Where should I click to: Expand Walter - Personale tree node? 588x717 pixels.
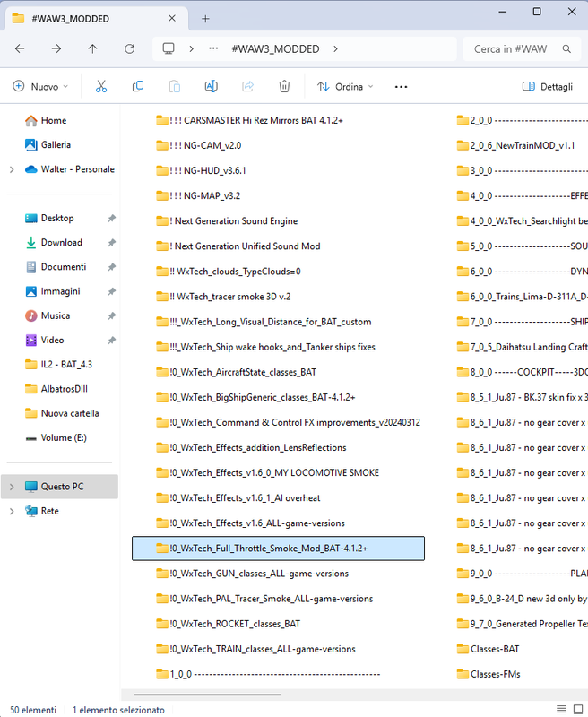click(12, 169)
